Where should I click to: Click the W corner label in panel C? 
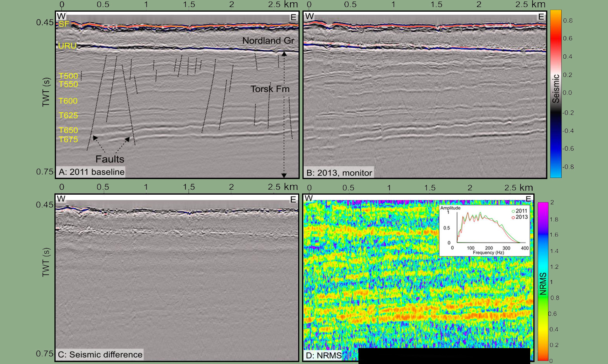[61, 199]
